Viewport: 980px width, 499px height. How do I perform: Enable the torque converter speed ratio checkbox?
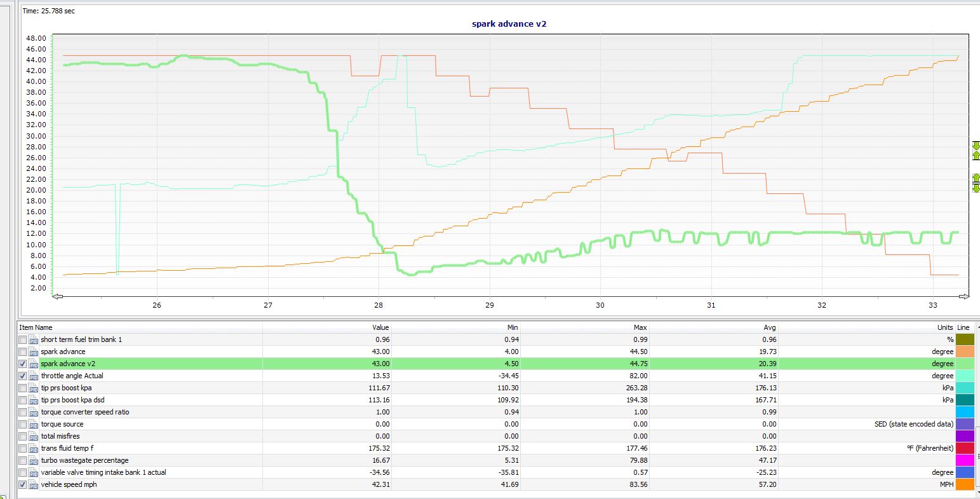click(x=23, y=412)
